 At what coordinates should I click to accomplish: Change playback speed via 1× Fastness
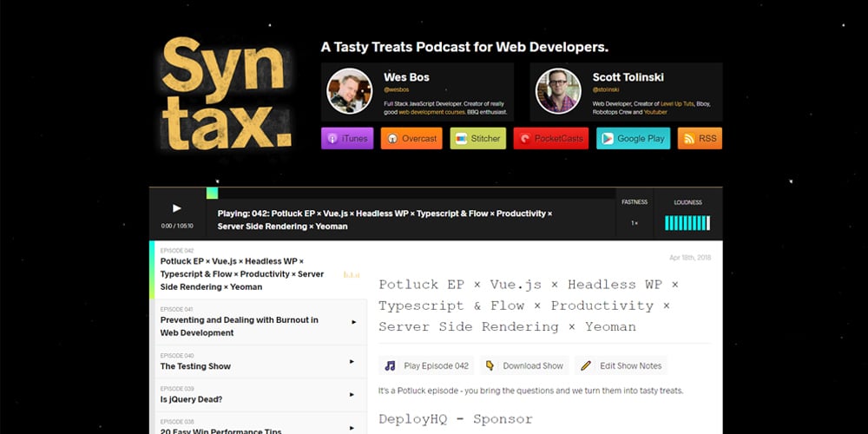[x=635, y=223]
